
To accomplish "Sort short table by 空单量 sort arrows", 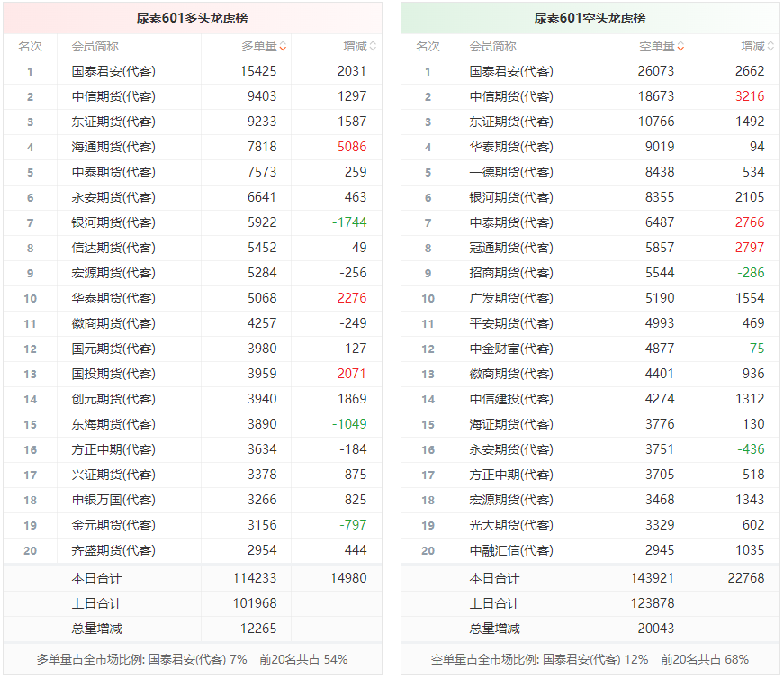I will [680, 47].
